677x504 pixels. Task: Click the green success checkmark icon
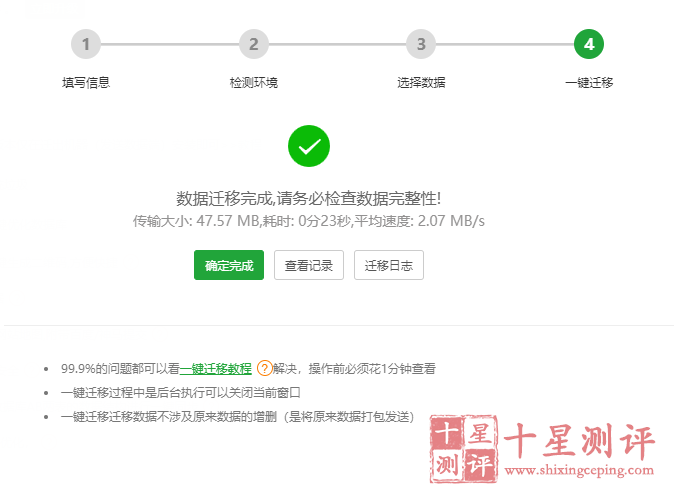point(309,146)
